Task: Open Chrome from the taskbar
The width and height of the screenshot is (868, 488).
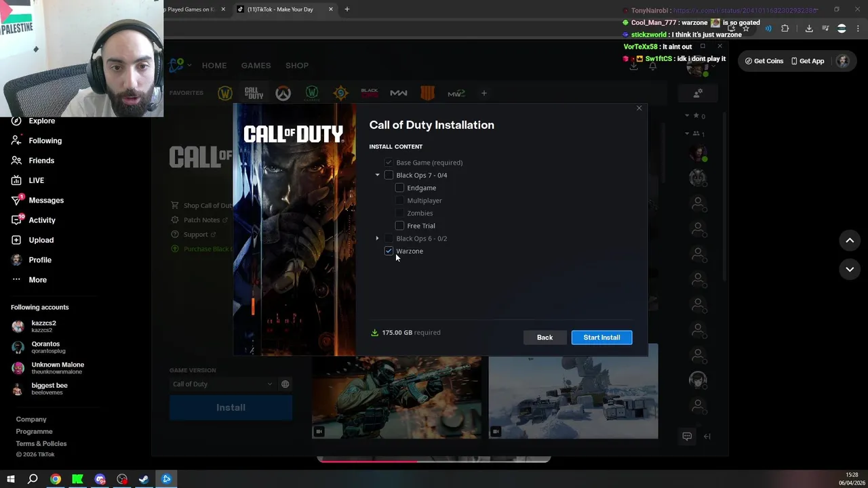Action: click(x=55, y=479)
